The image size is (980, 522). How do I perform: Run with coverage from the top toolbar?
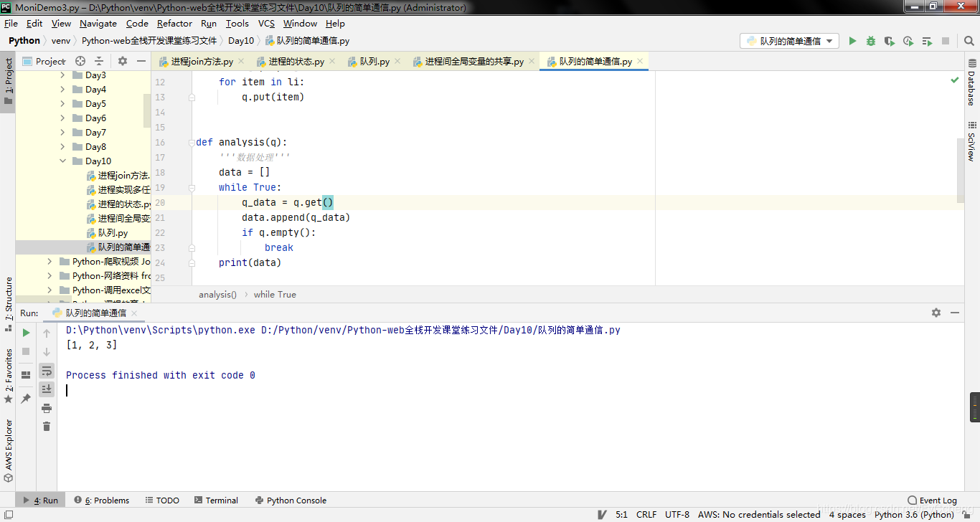coord(890,41)
